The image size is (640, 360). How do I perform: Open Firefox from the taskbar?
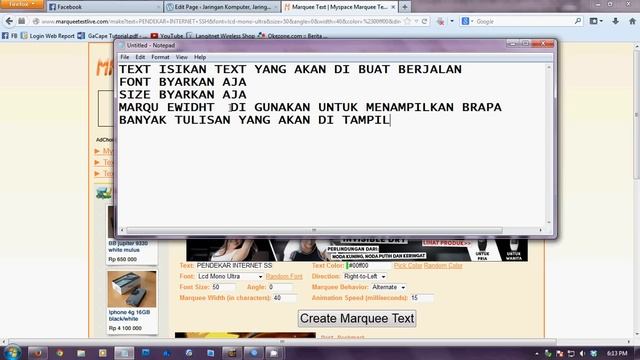37,353
